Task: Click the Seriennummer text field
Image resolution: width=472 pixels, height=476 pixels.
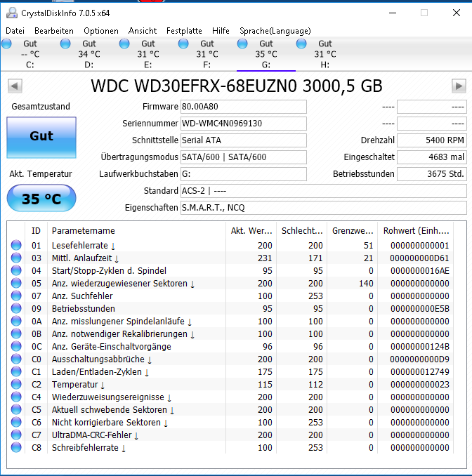Action: [x=243, y=124]
